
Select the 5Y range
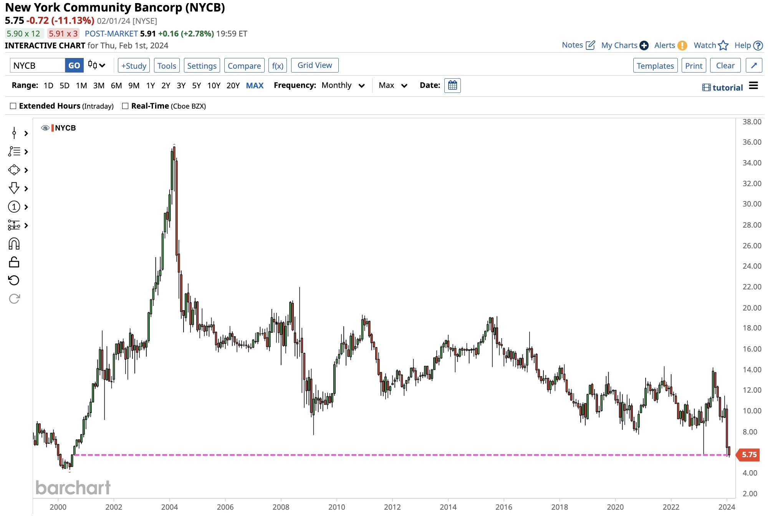(197, 85)
